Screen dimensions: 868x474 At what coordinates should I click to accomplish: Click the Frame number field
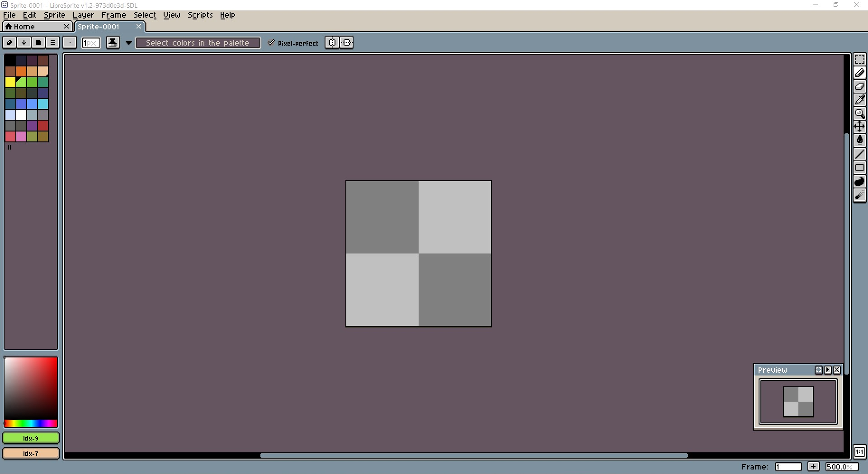point(788,467)
